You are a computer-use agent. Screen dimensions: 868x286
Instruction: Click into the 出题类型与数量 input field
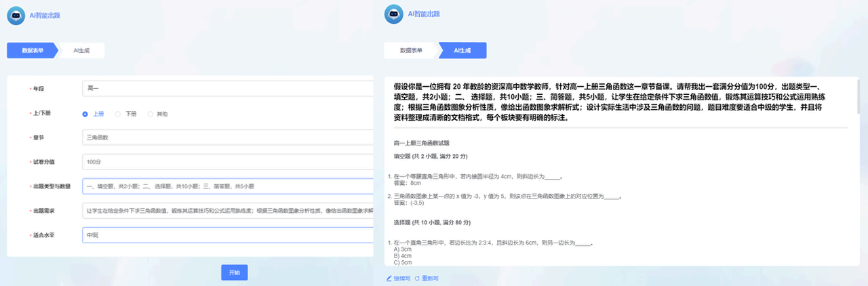pyautogui.click(x=227, y=186)
